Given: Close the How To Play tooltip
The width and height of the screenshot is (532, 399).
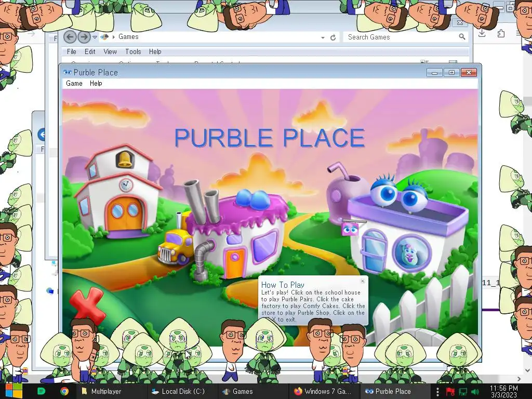Looking at the screenshot, I should point(362,281).
